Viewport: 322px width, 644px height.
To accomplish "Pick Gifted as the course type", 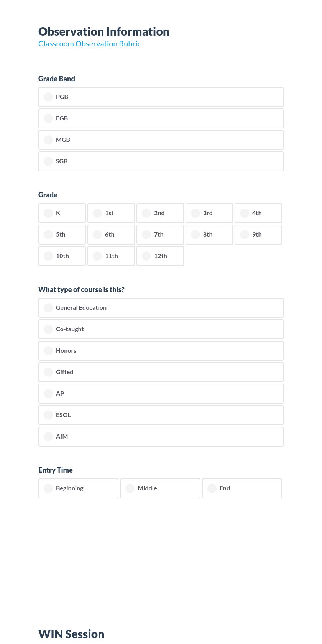I will [161, 372].
